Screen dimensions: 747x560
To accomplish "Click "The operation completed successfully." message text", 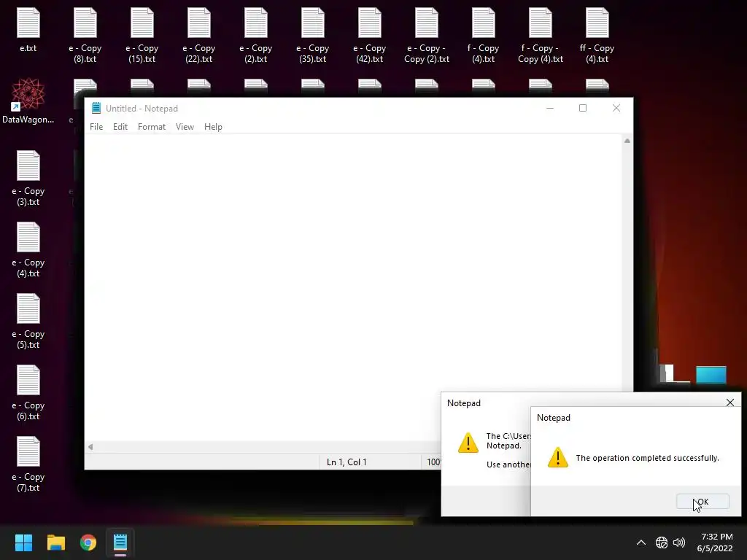I will [648, 458].
